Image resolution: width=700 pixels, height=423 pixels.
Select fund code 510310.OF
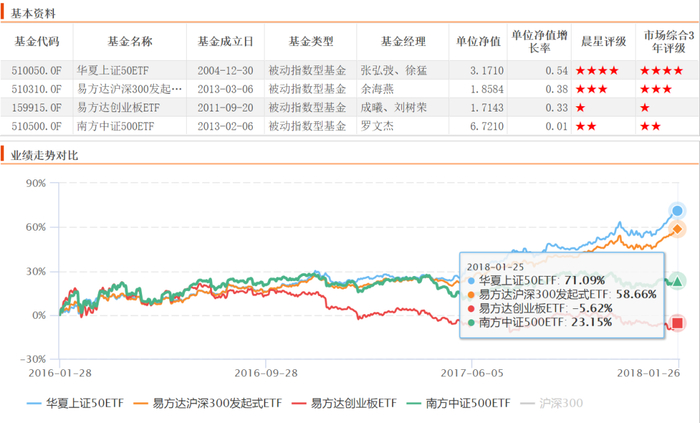click(x=37, y=89)
